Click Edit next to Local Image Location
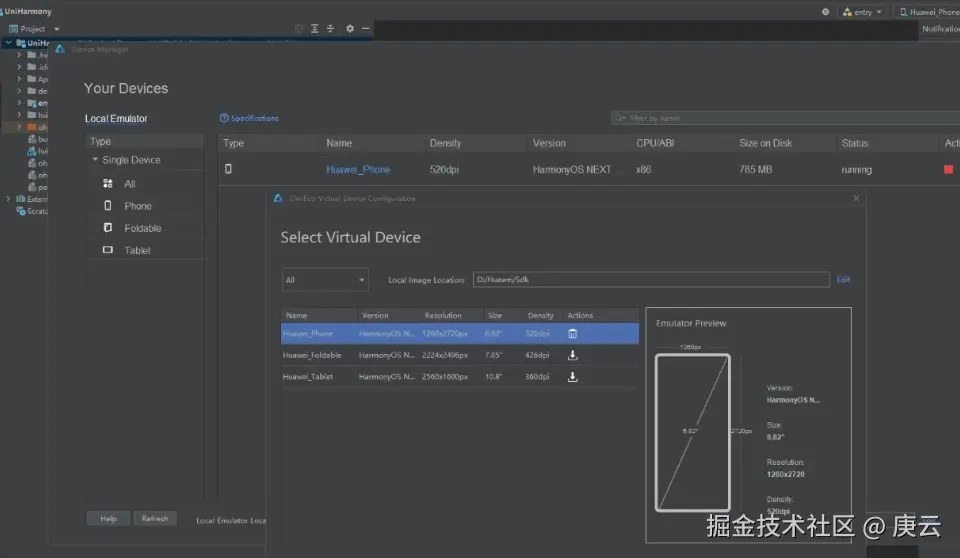This screenshot has width=960, height=558. pyautogui.click(x=843, y=280)
